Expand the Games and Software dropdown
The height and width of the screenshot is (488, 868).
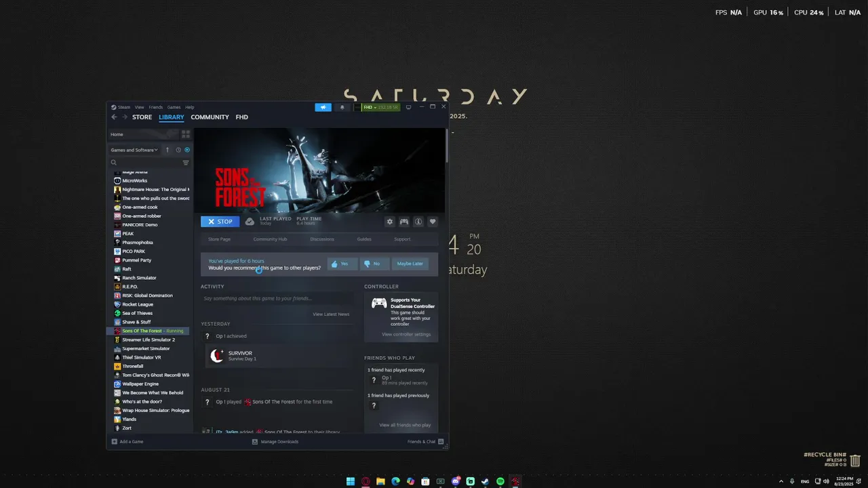tap(134, 150)
